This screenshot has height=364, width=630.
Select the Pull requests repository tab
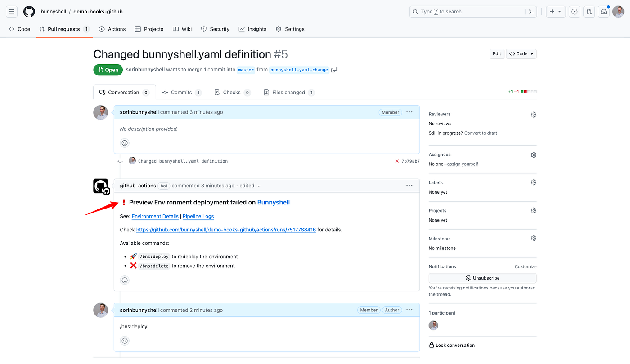[x=64, y=29]
